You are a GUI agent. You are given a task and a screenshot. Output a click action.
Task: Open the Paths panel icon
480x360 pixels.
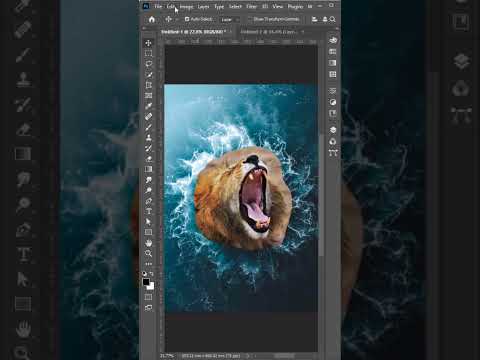333,153
